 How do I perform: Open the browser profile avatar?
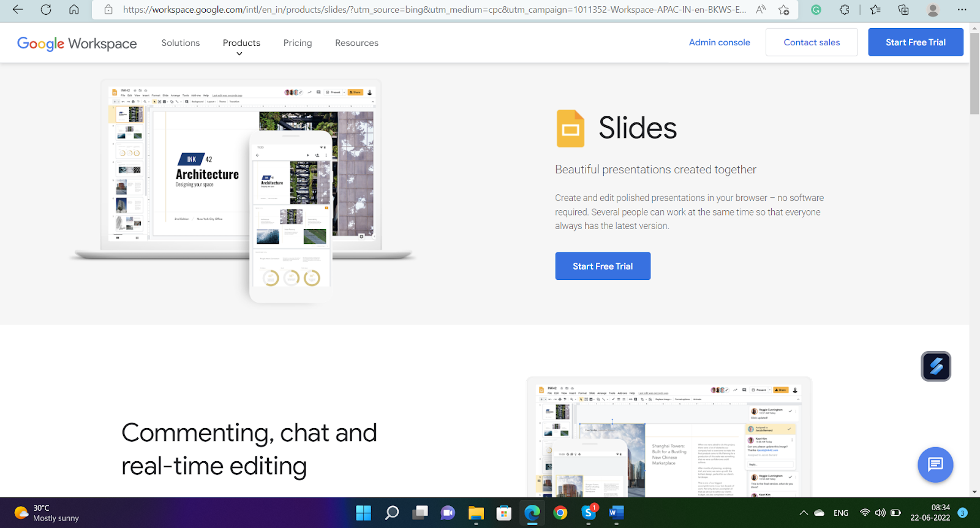click(x=933, y=10)
